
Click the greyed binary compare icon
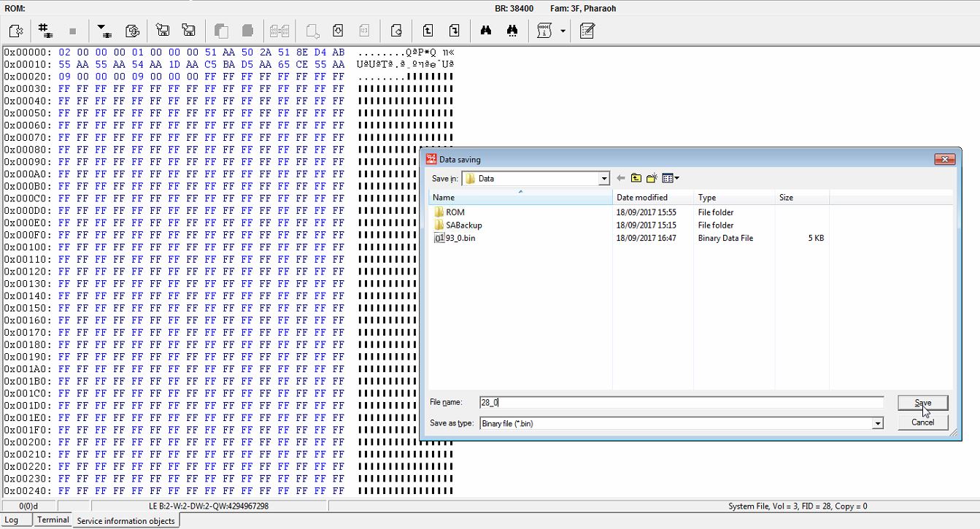click(279, 31)
